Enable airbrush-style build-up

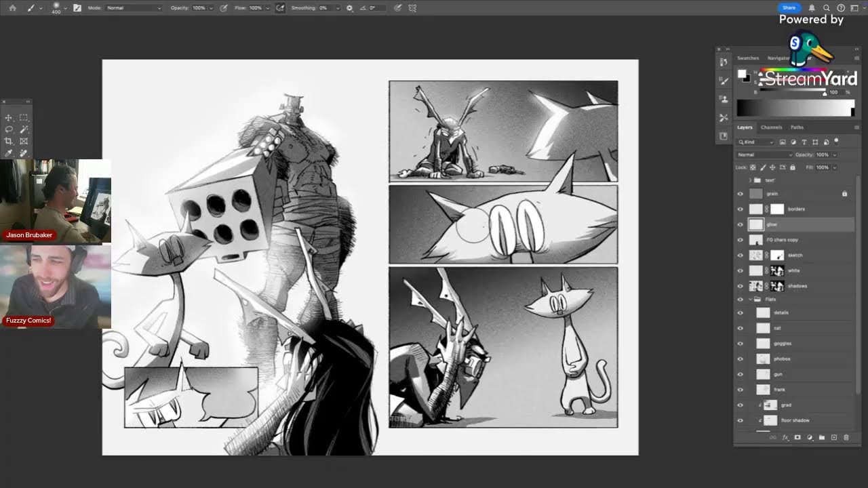(x=279, y=8)
